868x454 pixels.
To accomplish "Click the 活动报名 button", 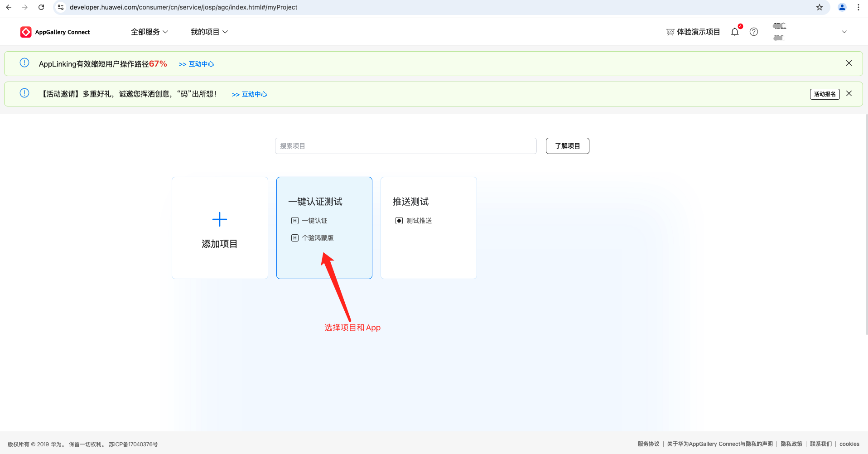I will pos(825,94).
